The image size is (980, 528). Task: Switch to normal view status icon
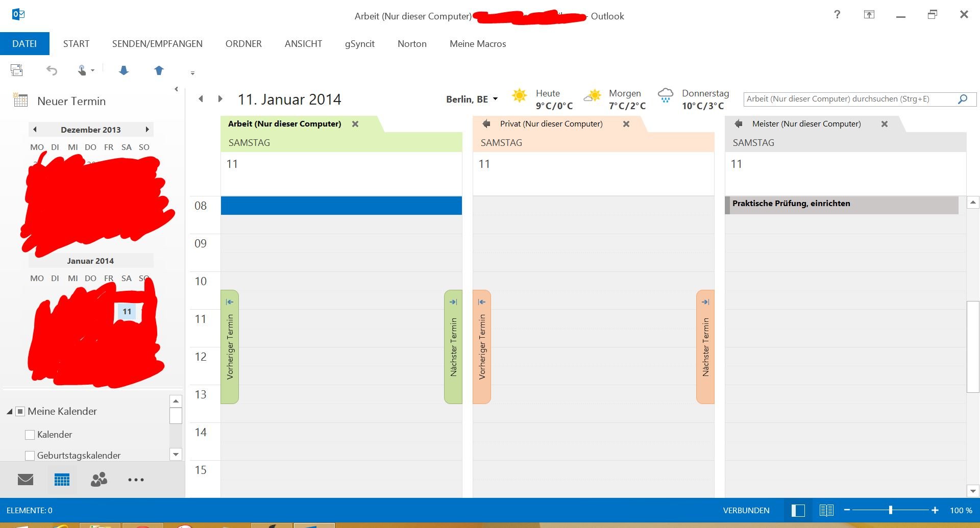click(x=798, y=510)
